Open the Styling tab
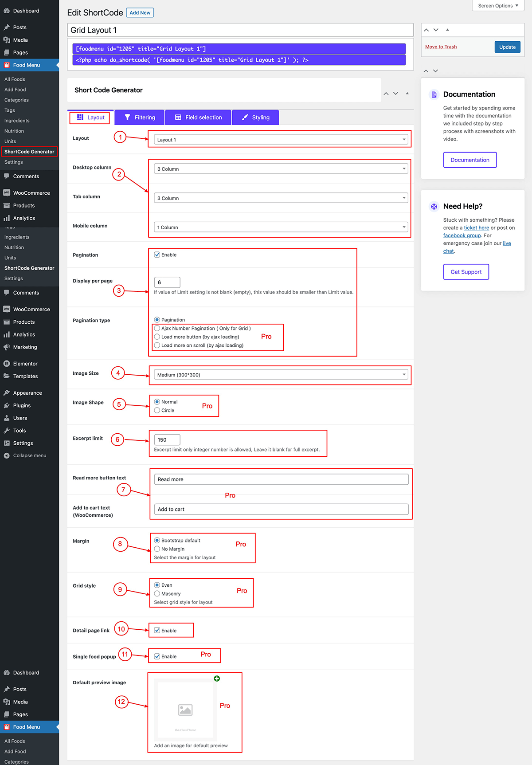Image resolution: width=532 pixels, height=765 pixels. click(x=255, y=118)
